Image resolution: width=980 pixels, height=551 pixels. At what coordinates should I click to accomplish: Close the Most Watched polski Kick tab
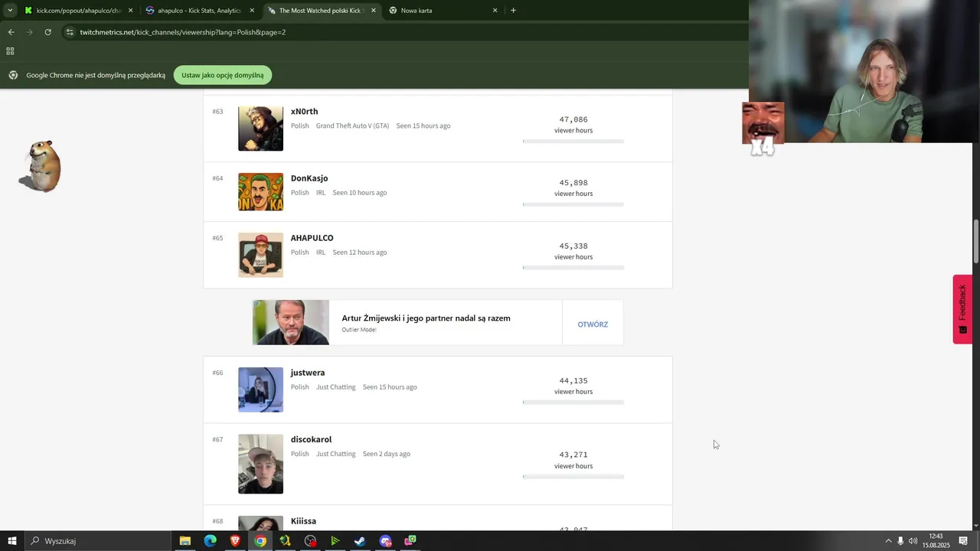point(374,11)
